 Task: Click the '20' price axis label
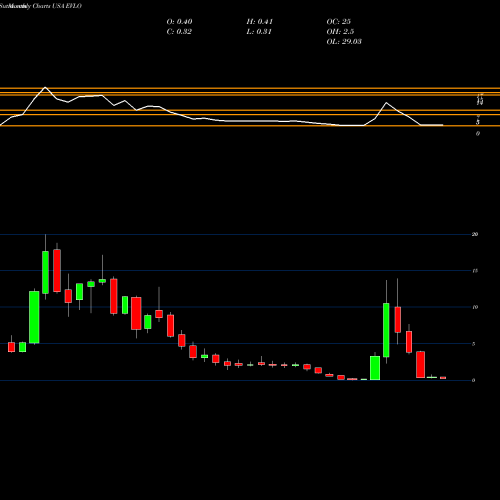tap(475, 234)
